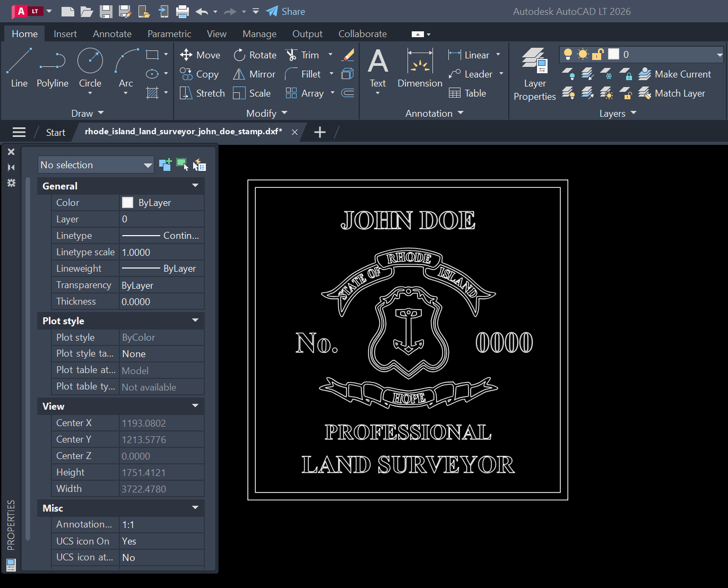The height and width of the screenshot is (588, 728).
Task: Toggle layer 0 lock padlock
Action: point(598,54)
